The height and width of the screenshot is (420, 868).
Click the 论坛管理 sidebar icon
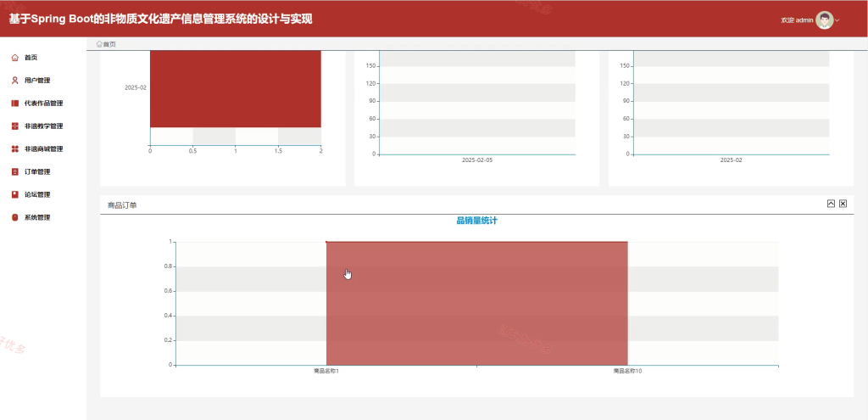pos(15,194)
